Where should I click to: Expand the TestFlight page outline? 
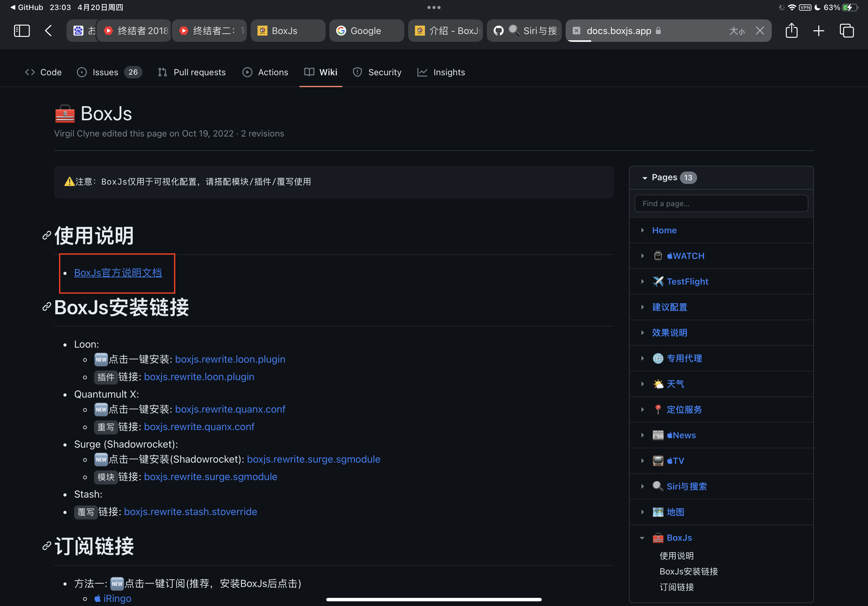point(642,282)
